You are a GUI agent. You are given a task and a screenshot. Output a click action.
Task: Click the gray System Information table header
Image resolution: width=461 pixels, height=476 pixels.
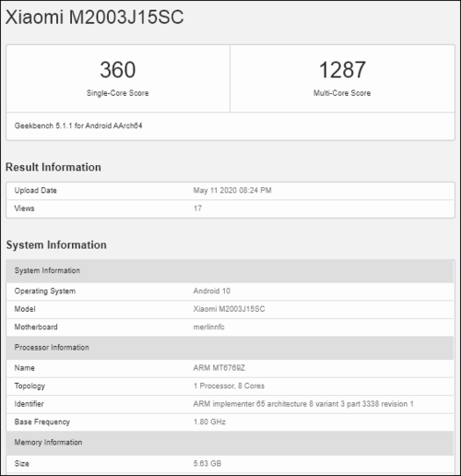coord(230,270)
